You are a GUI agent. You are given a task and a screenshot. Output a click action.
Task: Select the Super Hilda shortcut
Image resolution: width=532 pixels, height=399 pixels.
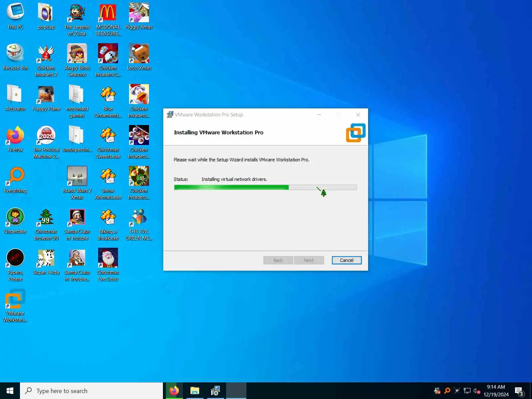point(46,262)
